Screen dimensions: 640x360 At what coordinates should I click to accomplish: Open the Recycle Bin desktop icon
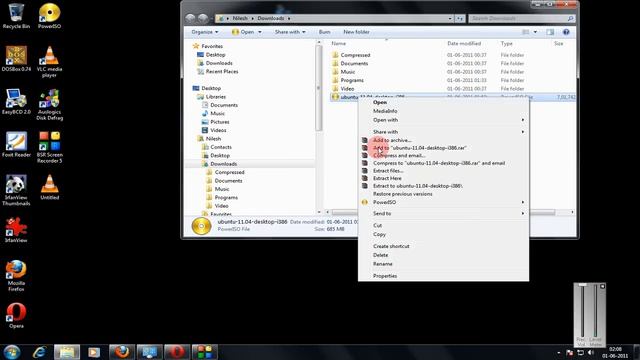click(x=16, y=16)
